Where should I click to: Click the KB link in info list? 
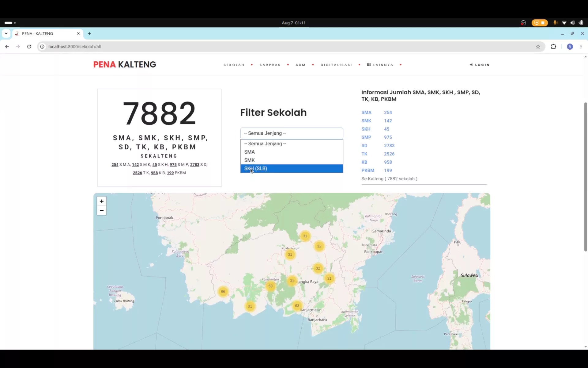click(364, 162)
